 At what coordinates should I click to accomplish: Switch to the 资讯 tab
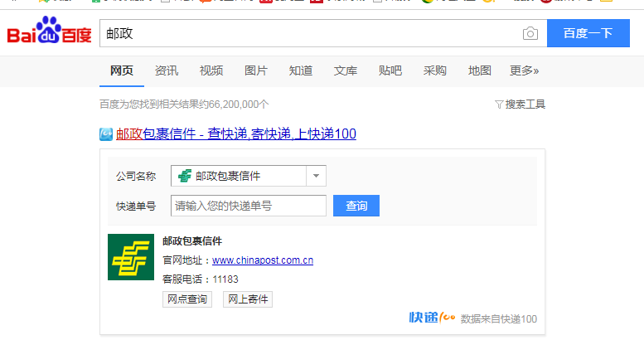point(167,70)
